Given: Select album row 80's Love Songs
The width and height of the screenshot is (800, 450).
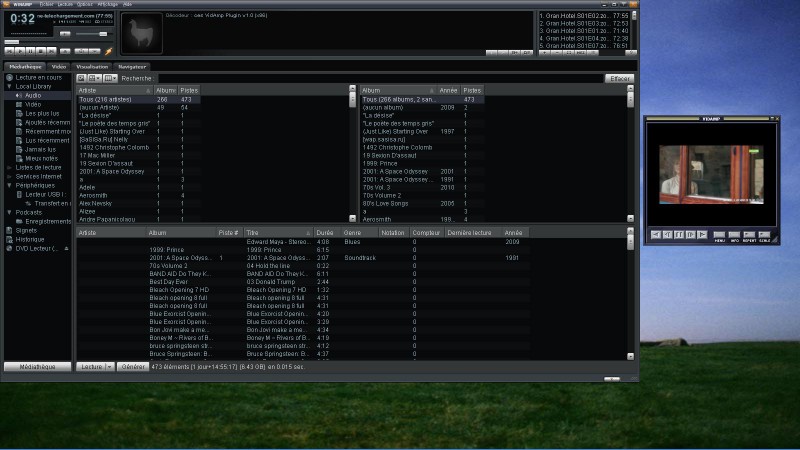Looking at the screenshot, I should point(422,204).
